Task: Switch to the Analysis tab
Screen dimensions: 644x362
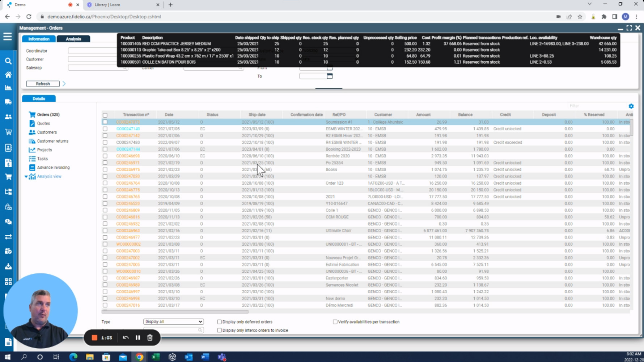Action: pos(73,39)
